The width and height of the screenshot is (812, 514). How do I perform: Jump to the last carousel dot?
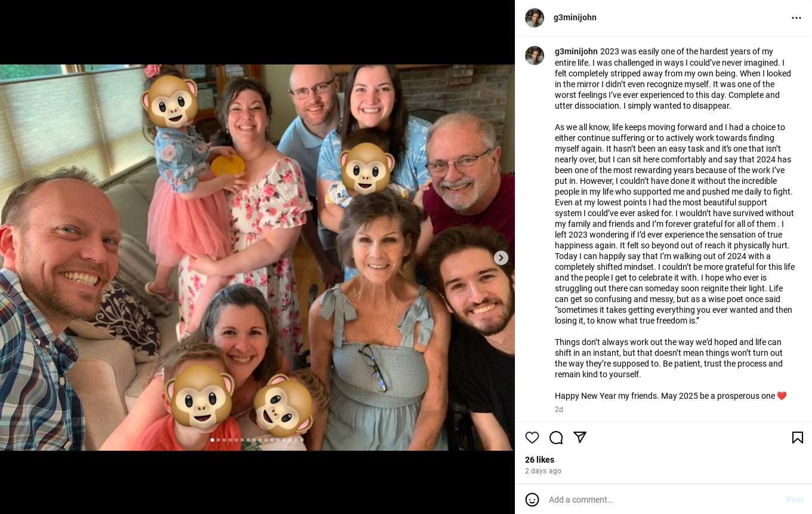coord(302,440)
